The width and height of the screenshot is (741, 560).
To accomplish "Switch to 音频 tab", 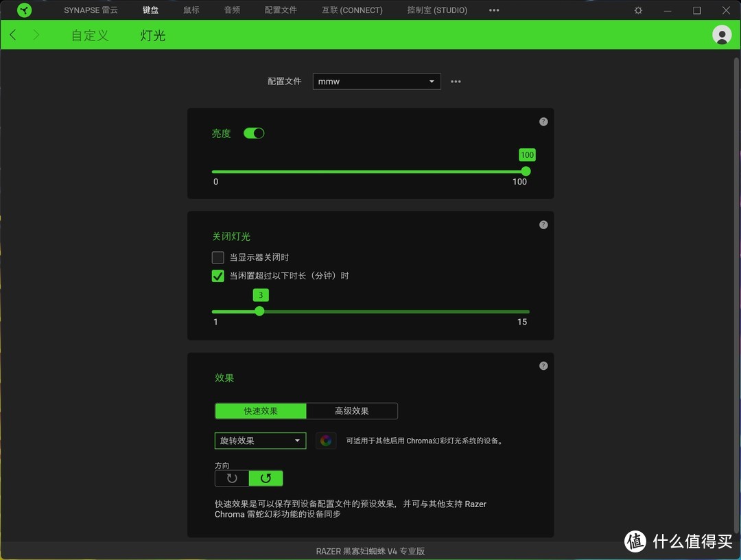I will tap(232, 10).
